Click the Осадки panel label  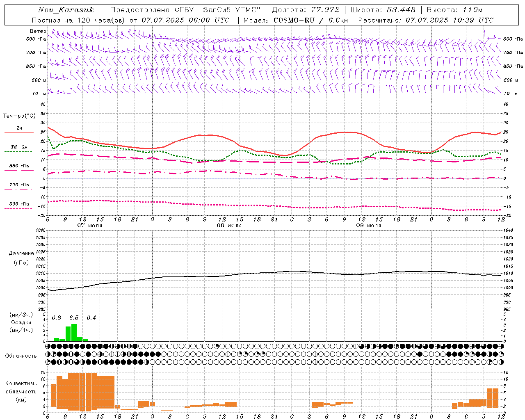(21, 322)
